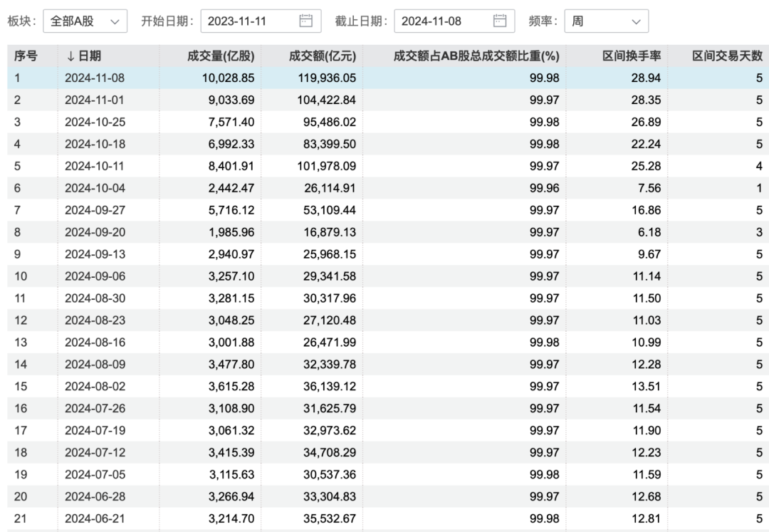Open the 频率 周 dropdown
This screenshot has height=532, width=769.
coord(606,21)
